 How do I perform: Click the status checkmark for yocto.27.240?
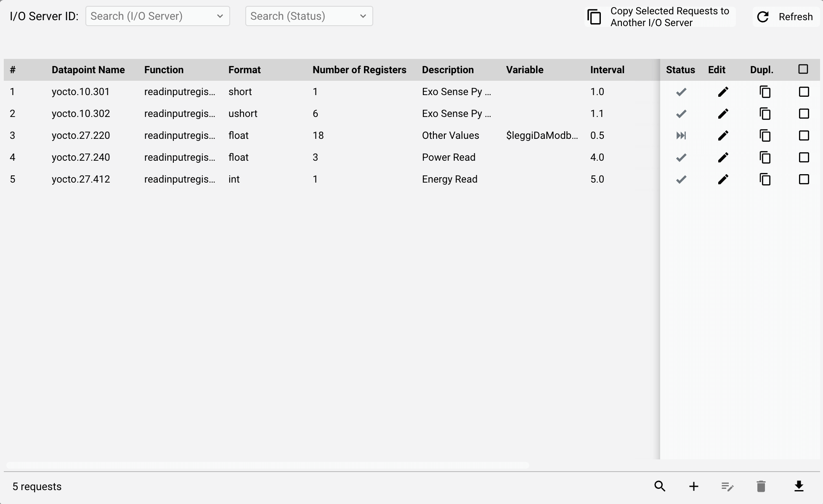[681, 157]
